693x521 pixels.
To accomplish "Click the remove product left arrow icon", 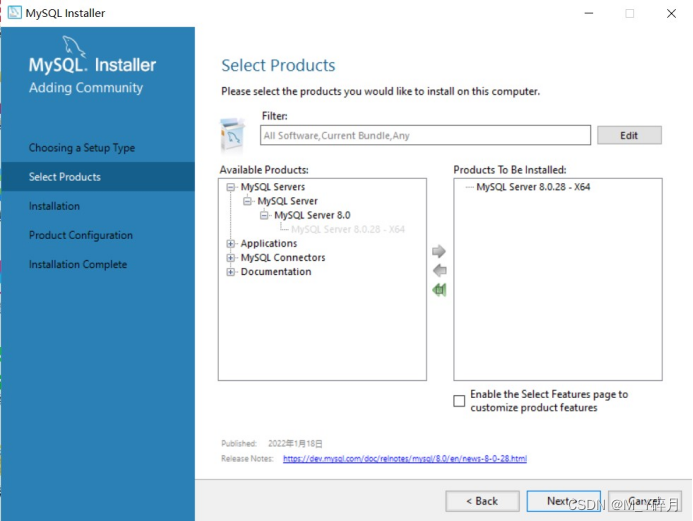I will 440,270.
